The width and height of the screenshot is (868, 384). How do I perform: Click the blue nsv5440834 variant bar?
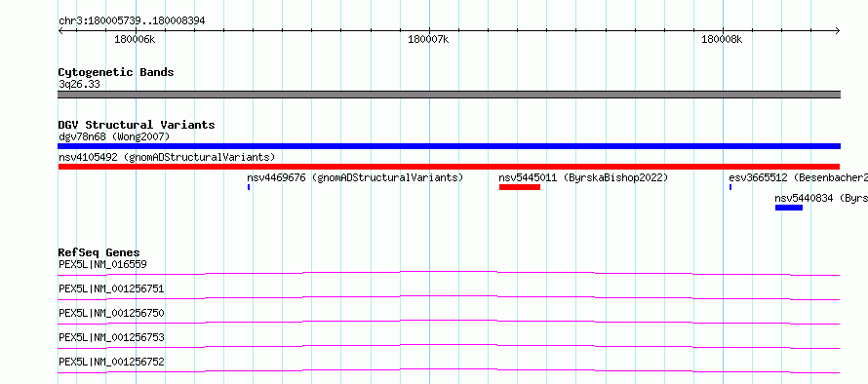[x=788, y=208]
